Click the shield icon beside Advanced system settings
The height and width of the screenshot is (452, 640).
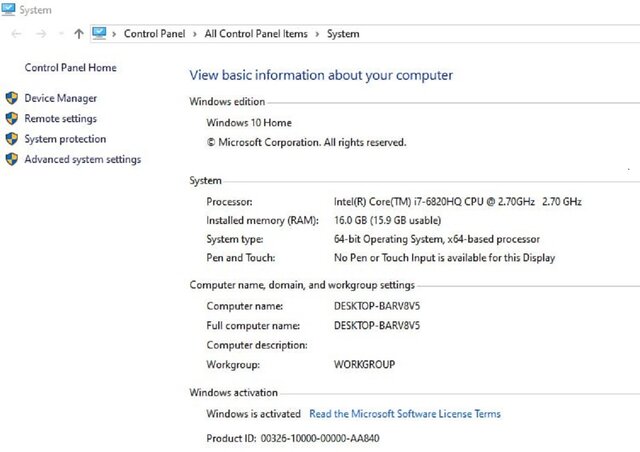pos(12,159)
